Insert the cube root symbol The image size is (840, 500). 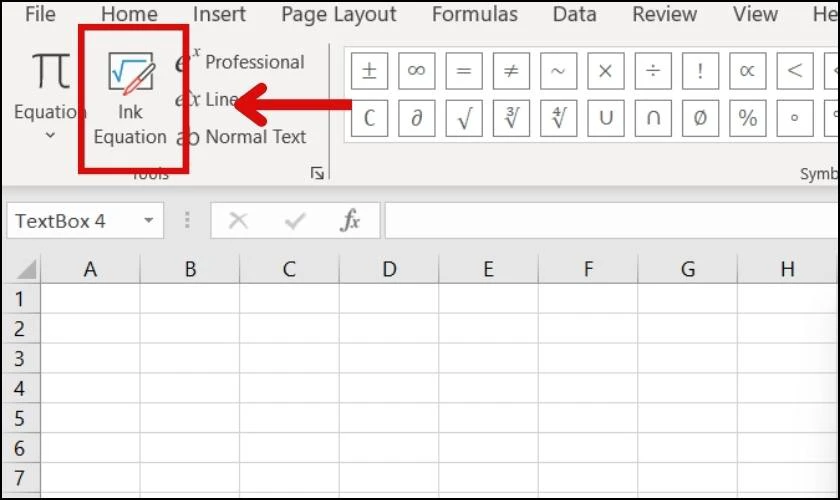pos(511,118)
